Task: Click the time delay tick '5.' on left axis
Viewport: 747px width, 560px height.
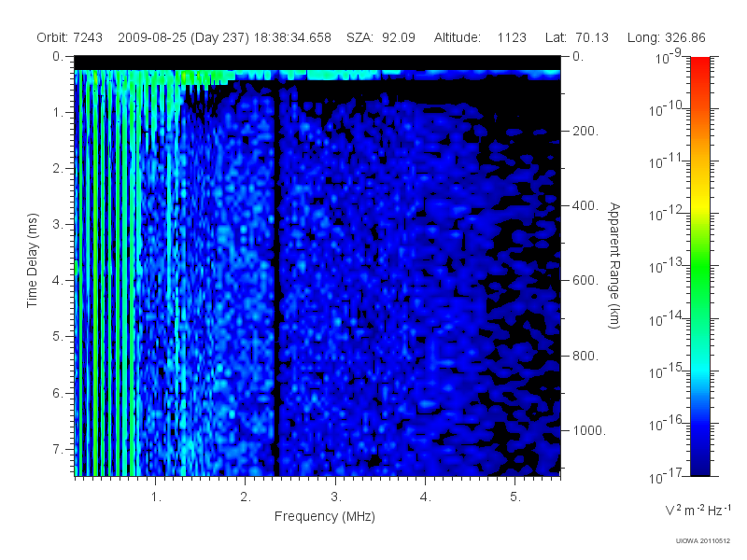Action: 58,337
